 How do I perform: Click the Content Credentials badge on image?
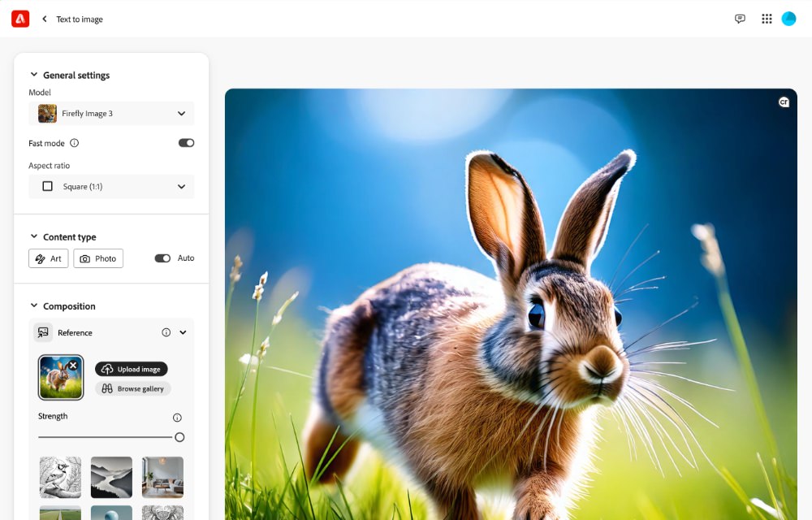(x=784, y=102)
